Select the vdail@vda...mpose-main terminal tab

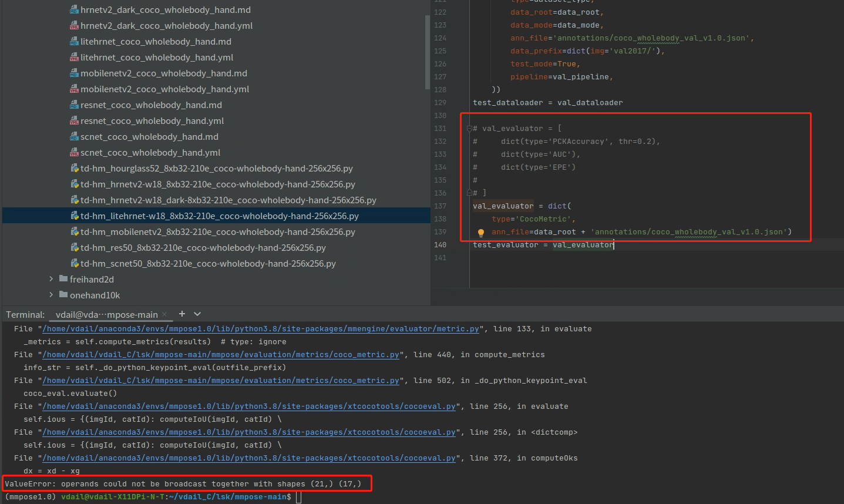click(x=106, y=314)
